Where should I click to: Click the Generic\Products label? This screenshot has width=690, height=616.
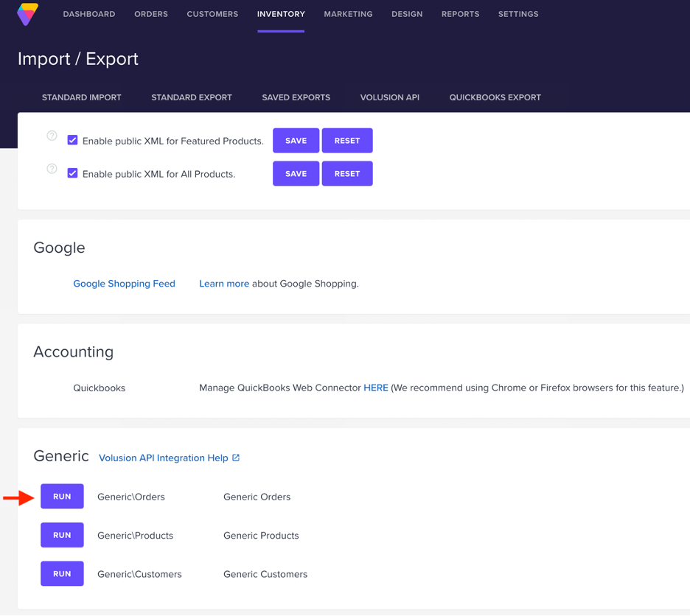tap(135, 536)
